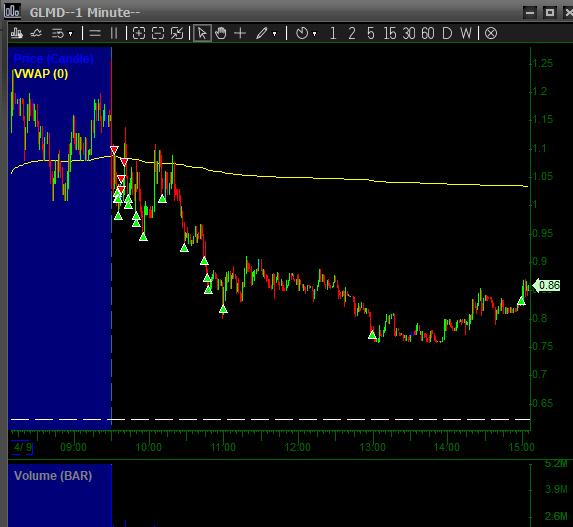The height and width of the screenshot is (527, 573).
Task: Select the chart type bars icon
Action: point(17,34)
